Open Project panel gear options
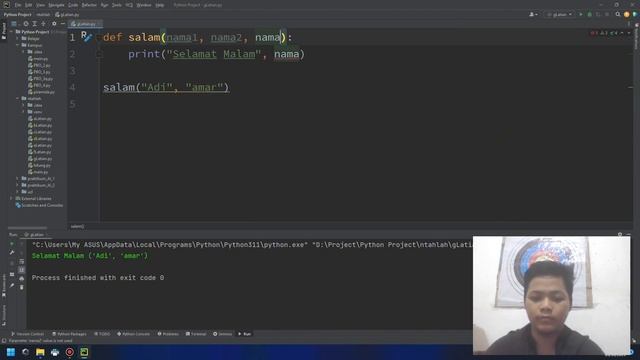 pos(54,24)
